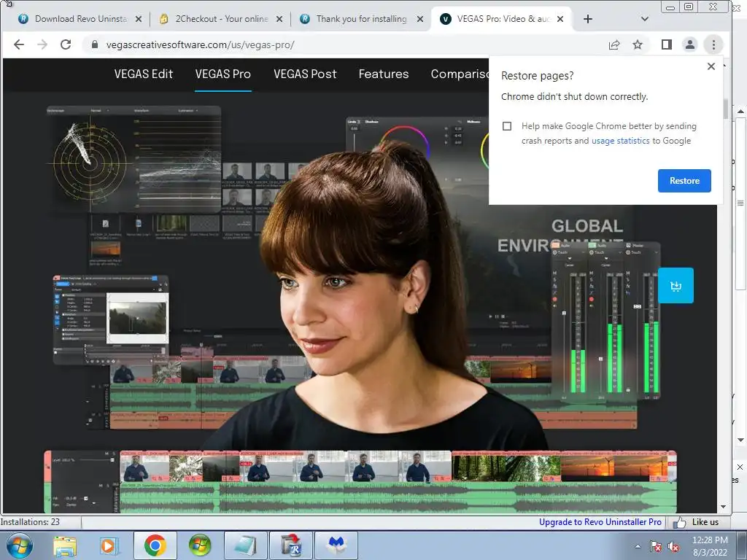Open Windows Media Player from taskbar
747x560 pixels.
tap(109, 545)
